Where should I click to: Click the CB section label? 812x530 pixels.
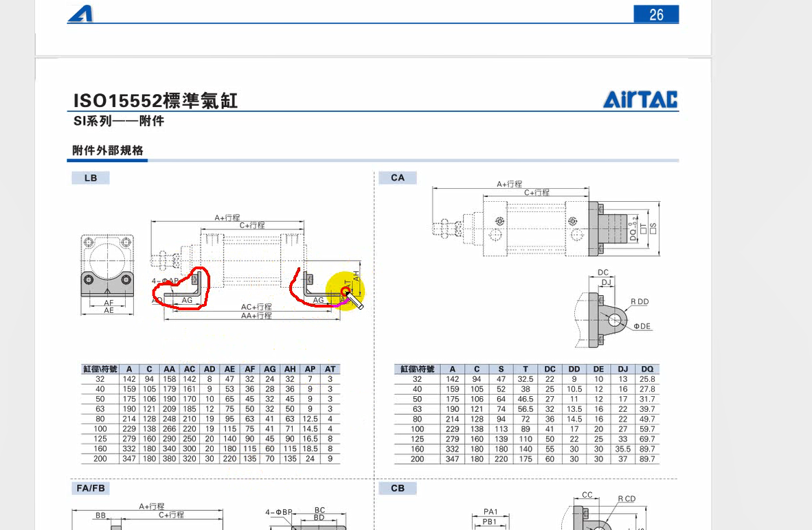click(x=398, y=488)
